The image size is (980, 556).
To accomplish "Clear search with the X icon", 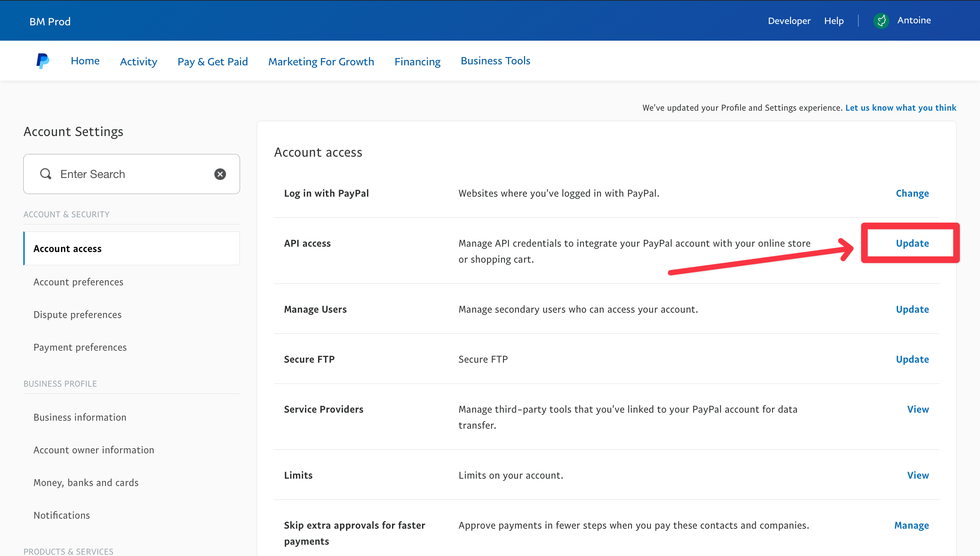I will 220,174.
